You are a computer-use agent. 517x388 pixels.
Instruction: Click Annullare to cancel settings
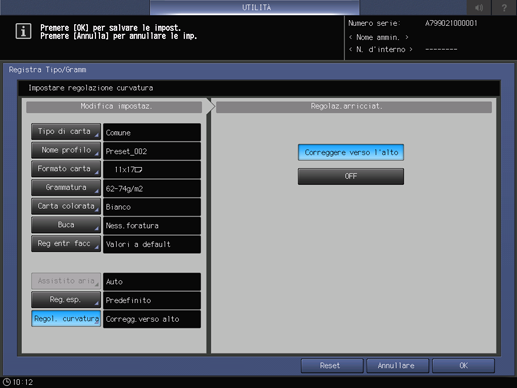point(397,366)
